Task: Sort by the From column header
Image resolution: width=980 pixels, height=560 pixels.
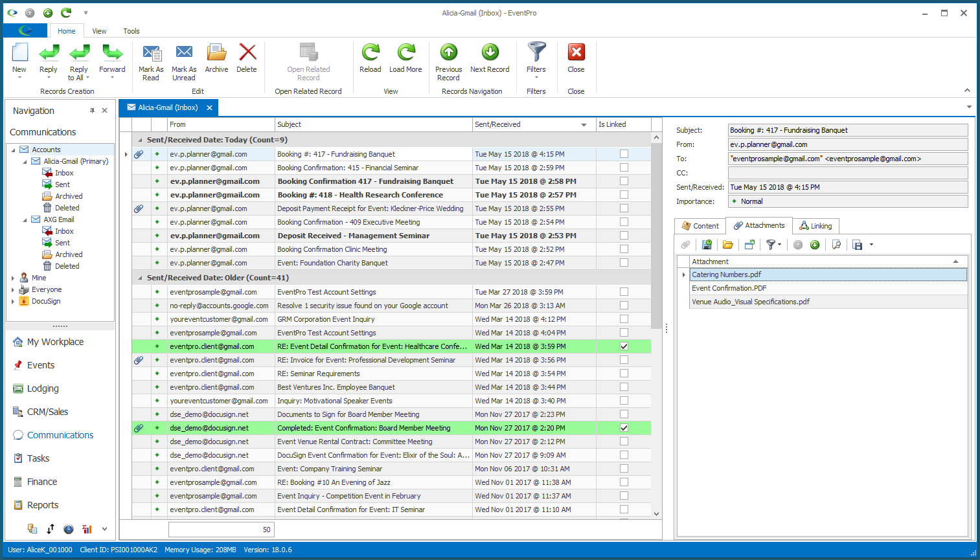Action: 221,124
